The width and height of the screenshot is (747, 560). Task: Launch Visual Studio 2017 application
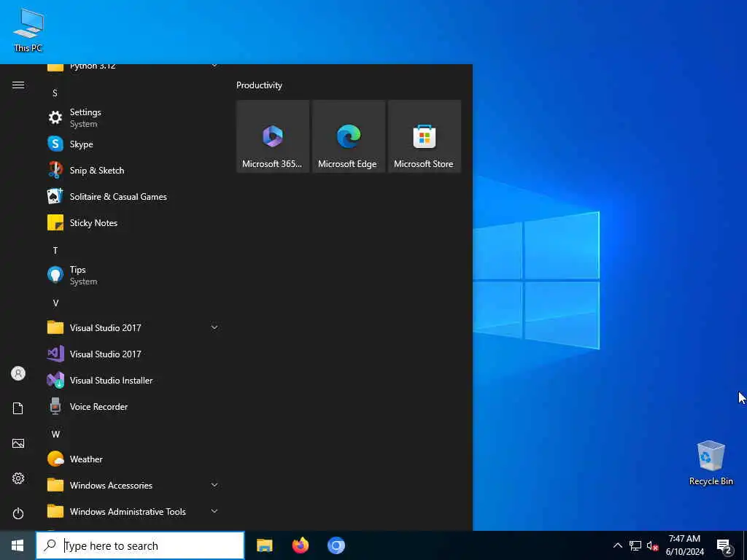133,354
